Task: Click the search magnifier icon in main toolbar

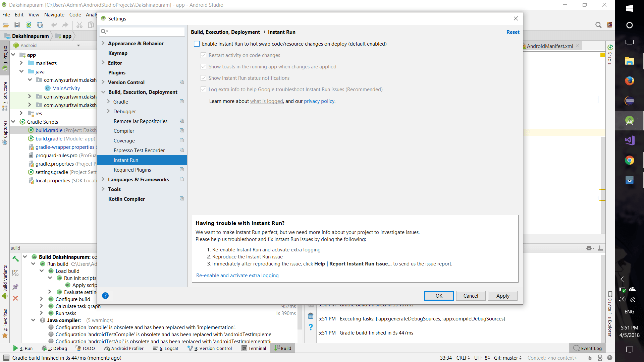Action: [x=598, y=25]
